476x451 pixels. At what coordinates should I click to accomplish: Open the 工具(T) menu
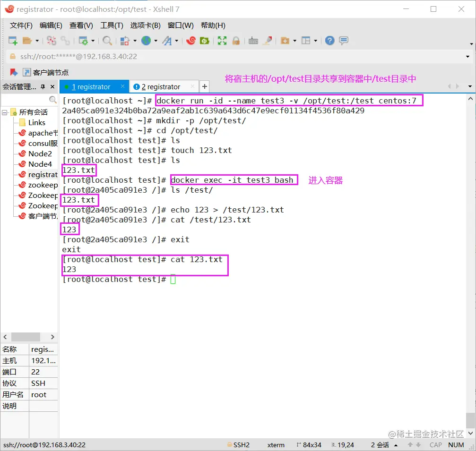112,26
